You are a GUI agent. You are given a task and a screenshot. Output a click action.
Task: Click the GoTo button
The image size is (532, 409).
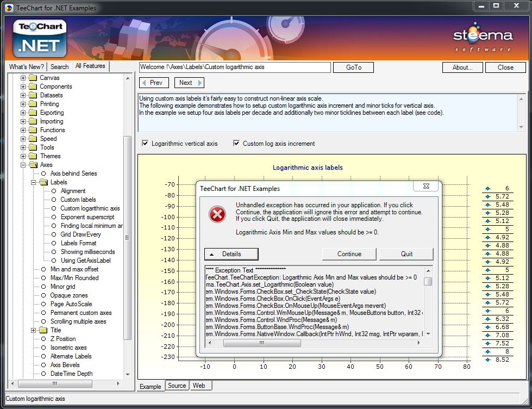tap(354, 67)
